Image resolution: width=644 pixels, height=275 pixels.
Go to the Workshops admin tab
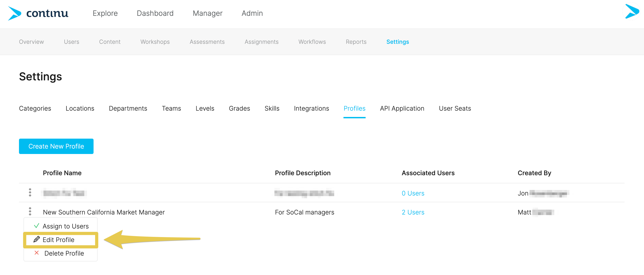(155, 42)
